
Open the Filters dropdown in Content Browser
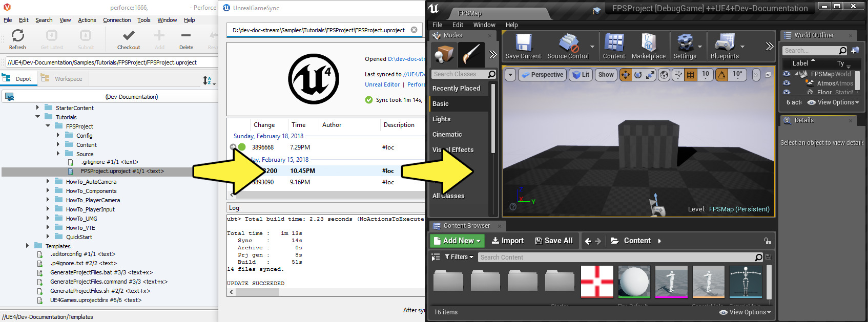(x=459, y=257)
